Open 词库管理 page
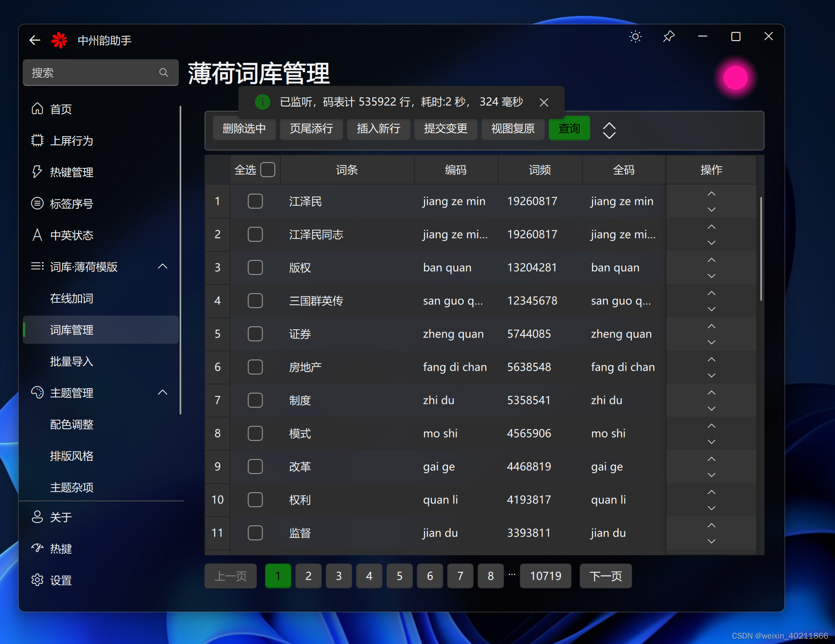This screenshot has height=644, width=835. point(100,330)
